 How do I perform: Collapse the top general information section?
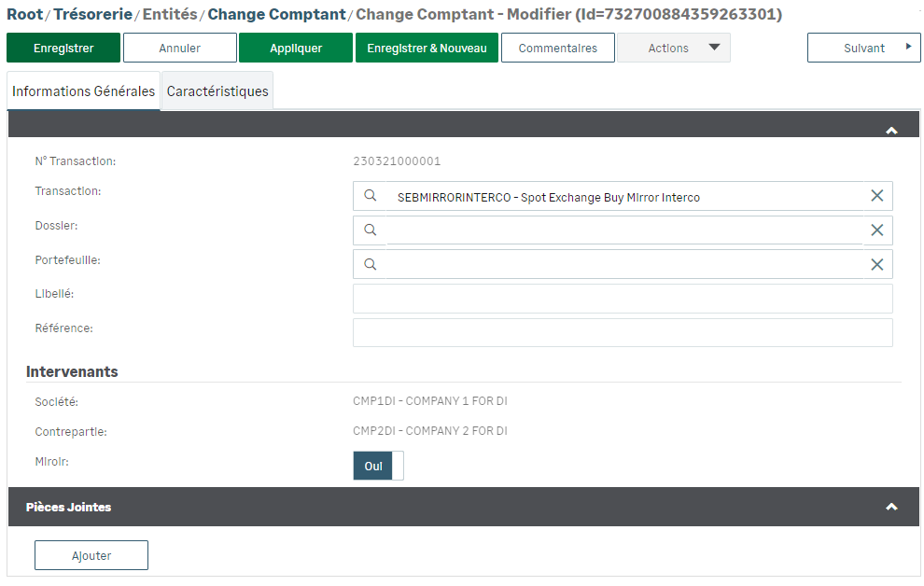click(890, 131)
